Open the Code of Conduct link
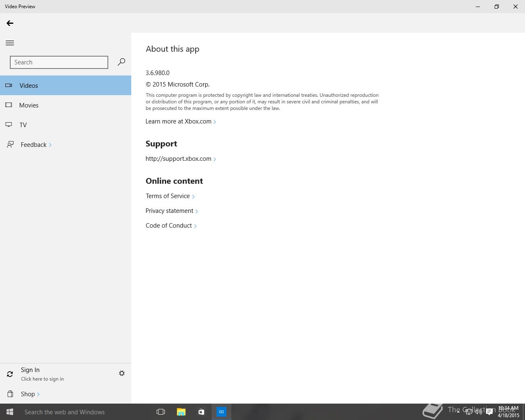Viewport: 525px width, 420px height. (171, 226)
